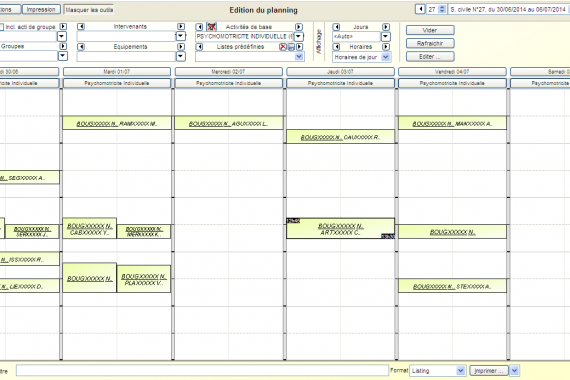Click the Vider button
The height and width of the screenshot is (380, 570).
(430, 30)
